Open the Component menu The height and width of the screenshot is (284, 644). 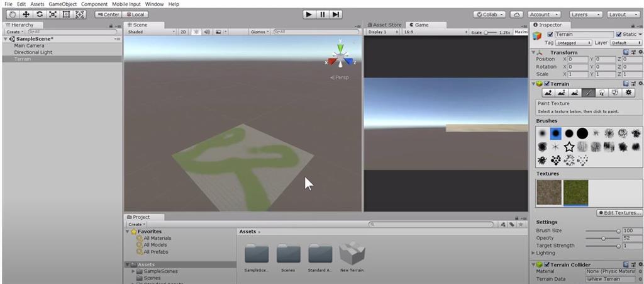pos(94,4)
